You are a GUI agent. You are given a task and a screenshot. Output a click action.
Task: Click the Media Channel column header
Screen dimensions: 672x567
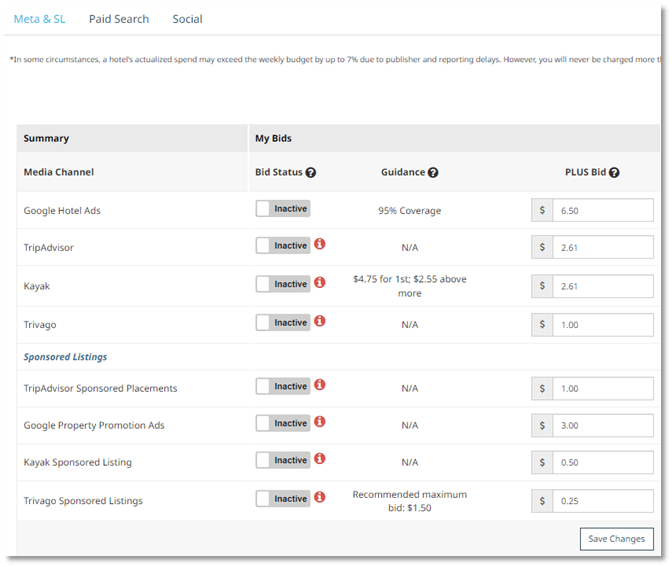click(x=59, y=172)
